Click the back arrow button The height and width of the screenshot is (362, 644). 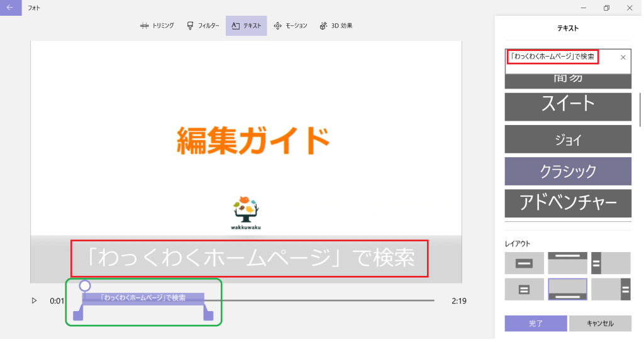click(x=10, y=8)
